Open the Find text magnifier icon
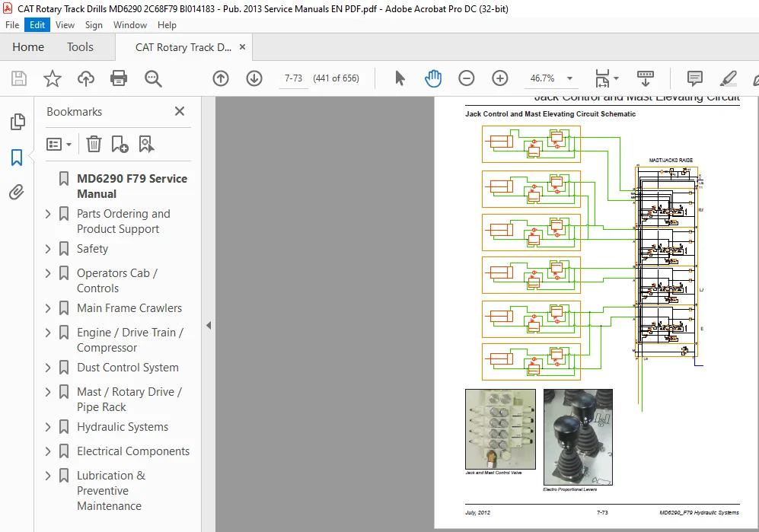Image resolution: width=759 pixels, height=532 pixels. (153, 78)
